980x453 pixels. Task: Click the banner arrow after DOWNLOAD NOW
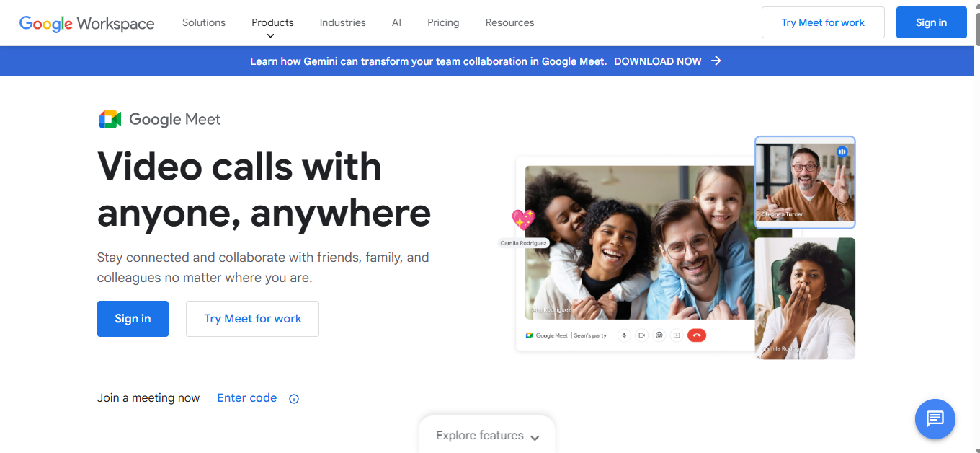(716, 61)
